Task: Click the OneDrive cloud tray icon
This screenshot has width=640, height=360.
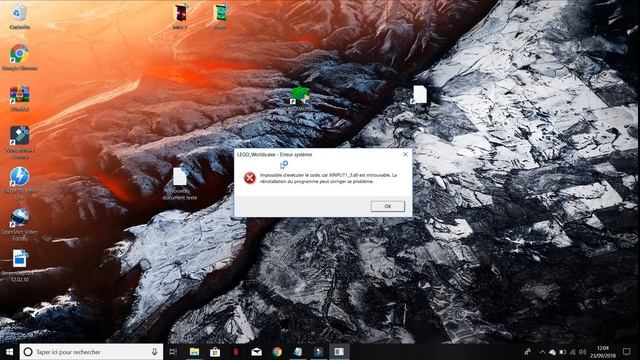Action: [x=552, y=352]
